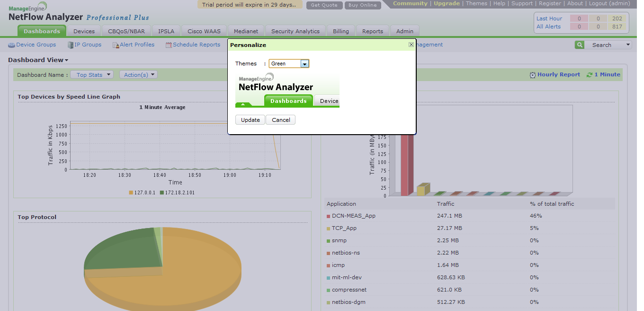Open the Medianet tab
This screenshot has width=644, height=311.
click(246, 31)
